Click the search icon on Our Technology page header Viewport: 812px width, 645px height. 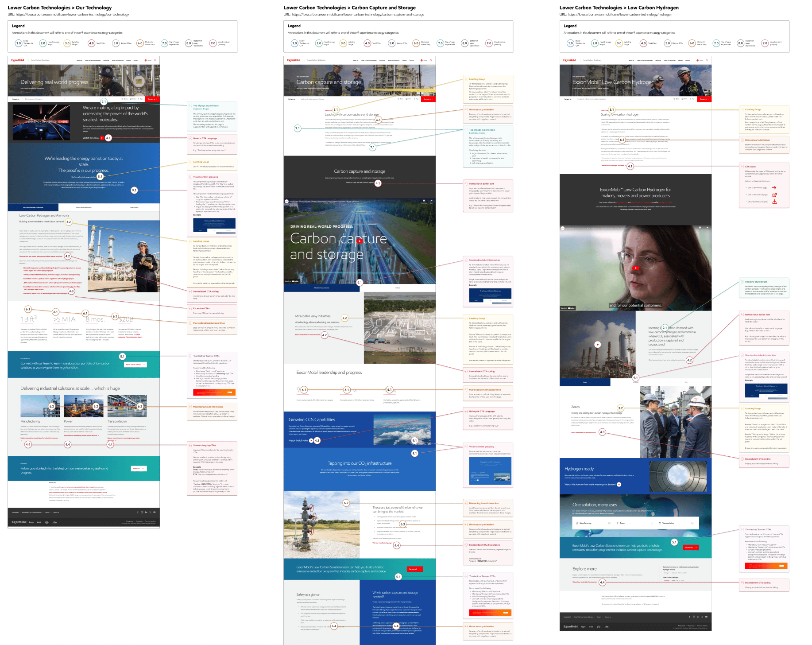[155, 60]
